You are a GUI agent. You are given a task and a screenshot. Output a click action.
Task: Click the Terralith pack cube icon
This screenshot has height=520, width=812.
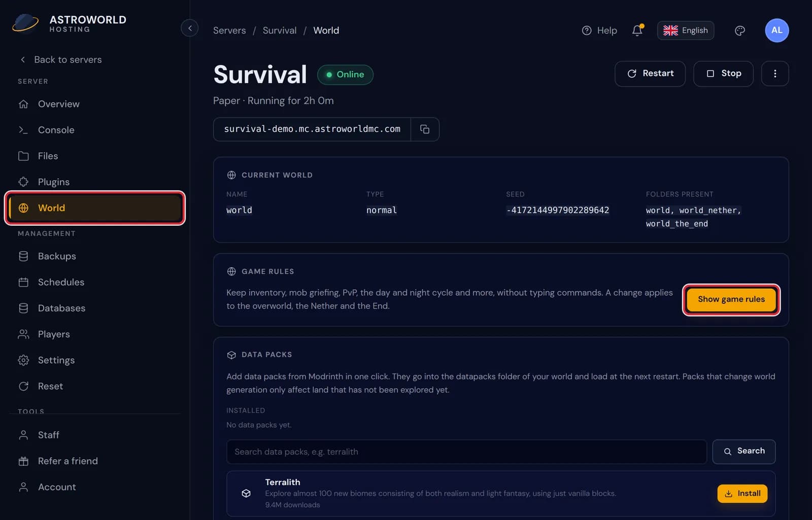[x=246, y=493]
